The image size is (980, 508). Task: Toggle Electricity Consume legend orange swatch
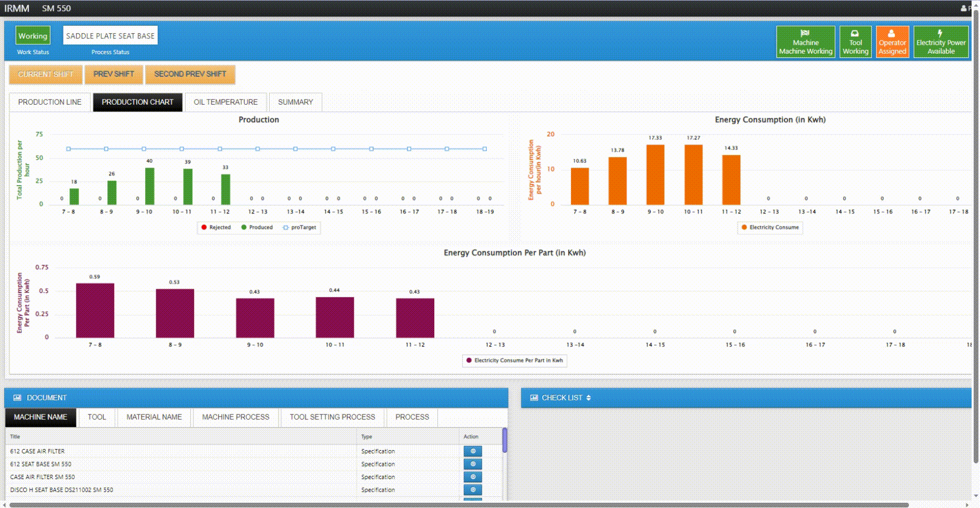tap(744, 228)
